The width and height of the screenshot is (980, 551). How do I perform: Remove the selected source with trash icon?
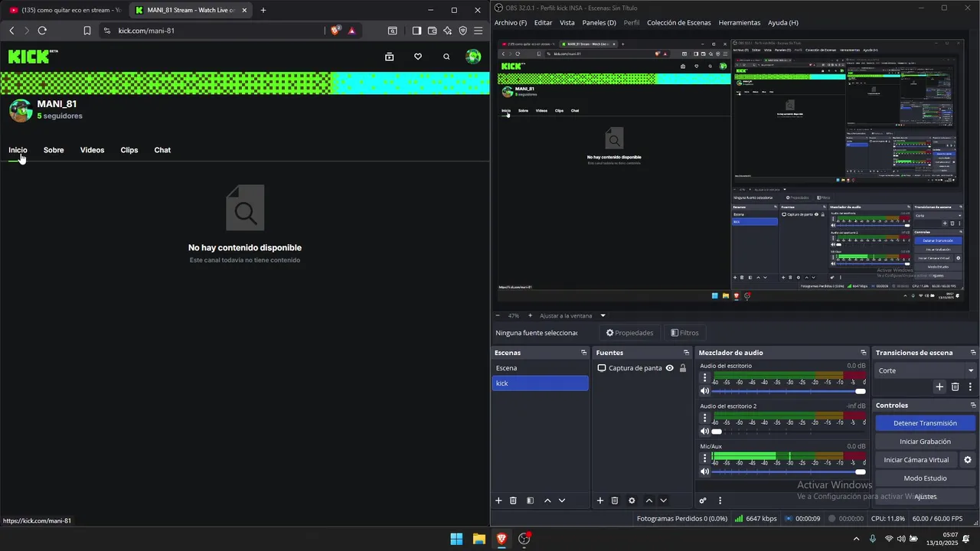pyautogui.click(x=615, y=500)
